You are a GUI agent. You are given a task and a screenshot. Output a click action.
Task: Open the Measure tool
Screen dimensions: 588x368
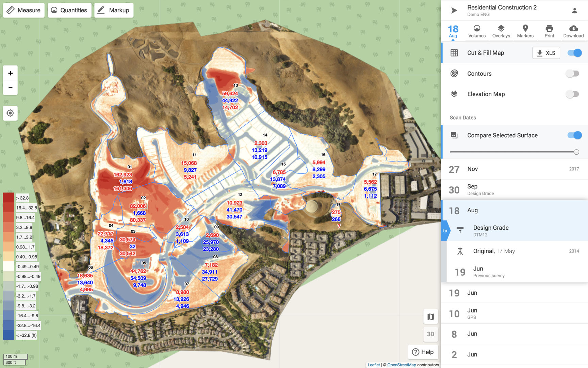(24, 10)
